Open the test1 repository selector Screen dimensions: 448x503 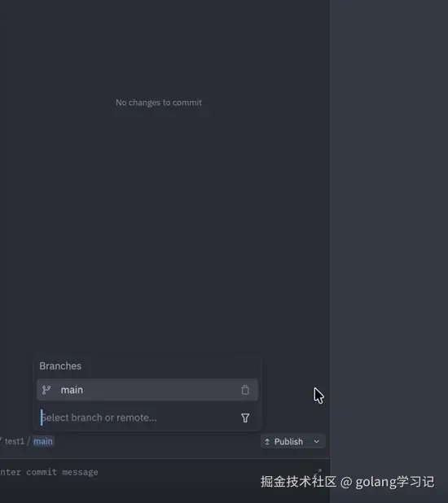pos(15,441)
